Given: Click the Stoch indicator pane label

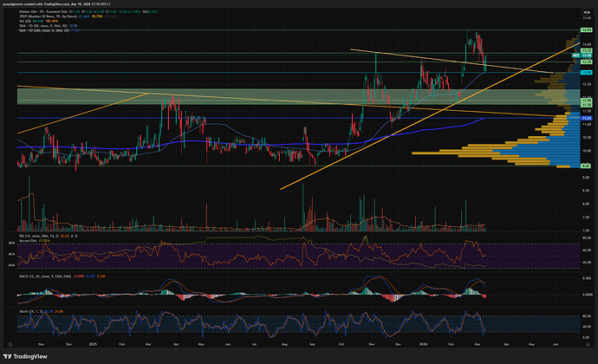Looking at the screenshot, I should 26,309.
